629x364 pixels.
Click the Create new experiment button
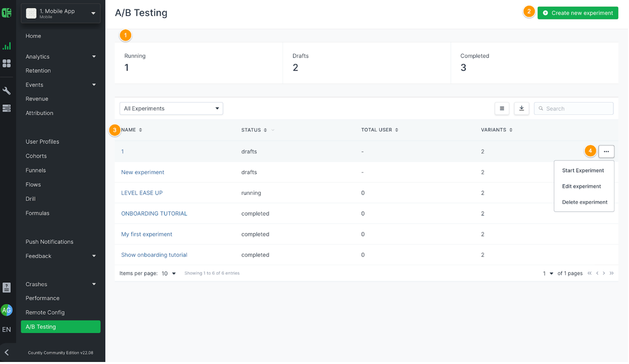click(x=578, y=13)
